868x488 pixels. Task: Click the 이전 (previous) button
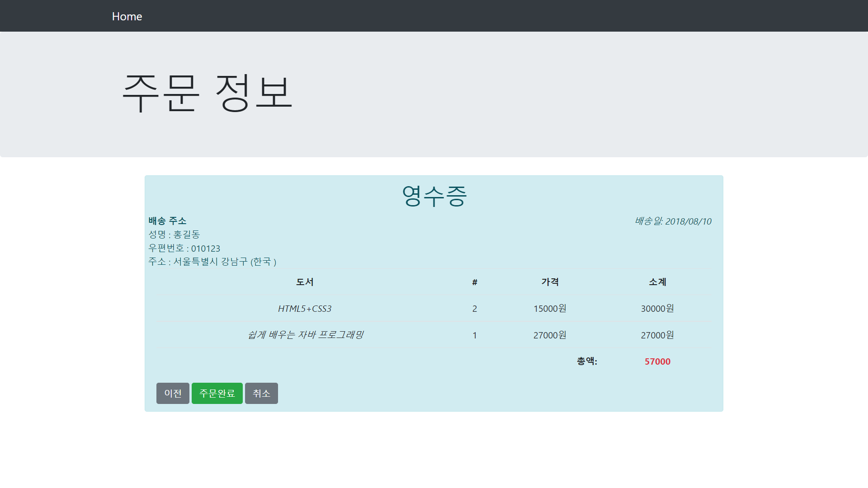coord(173,393)
